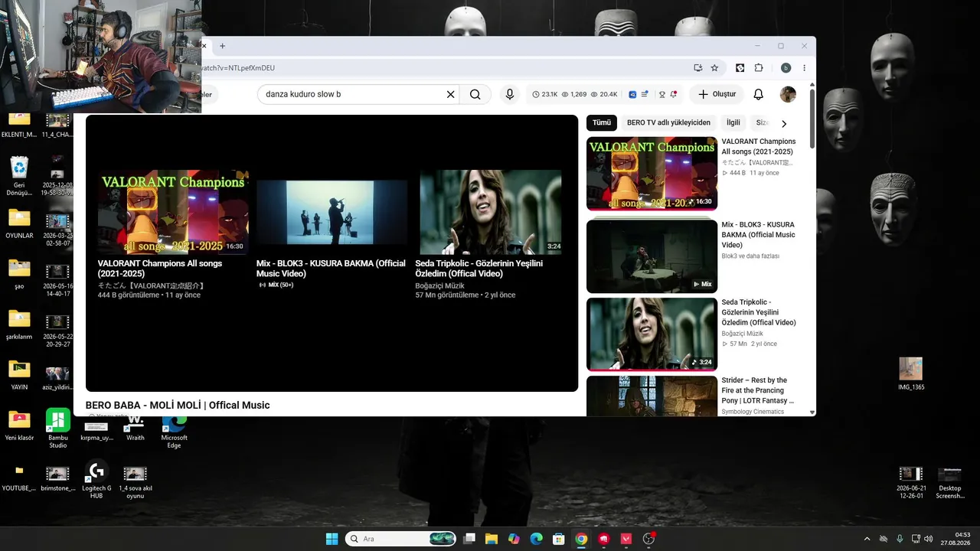
Task: Open a new Chrome tab
Action: (222, 46)
